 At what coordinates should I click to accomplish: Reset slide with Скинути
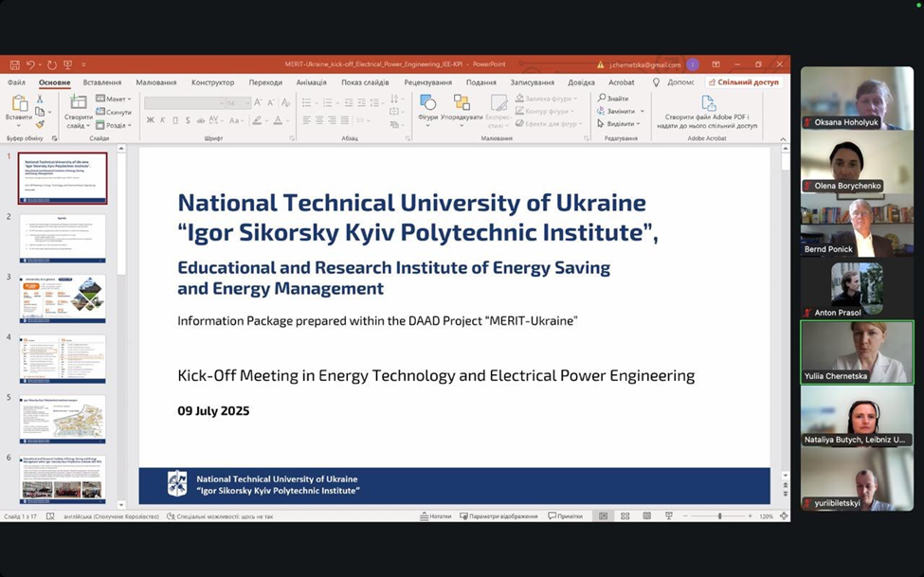tap(114, 112)
